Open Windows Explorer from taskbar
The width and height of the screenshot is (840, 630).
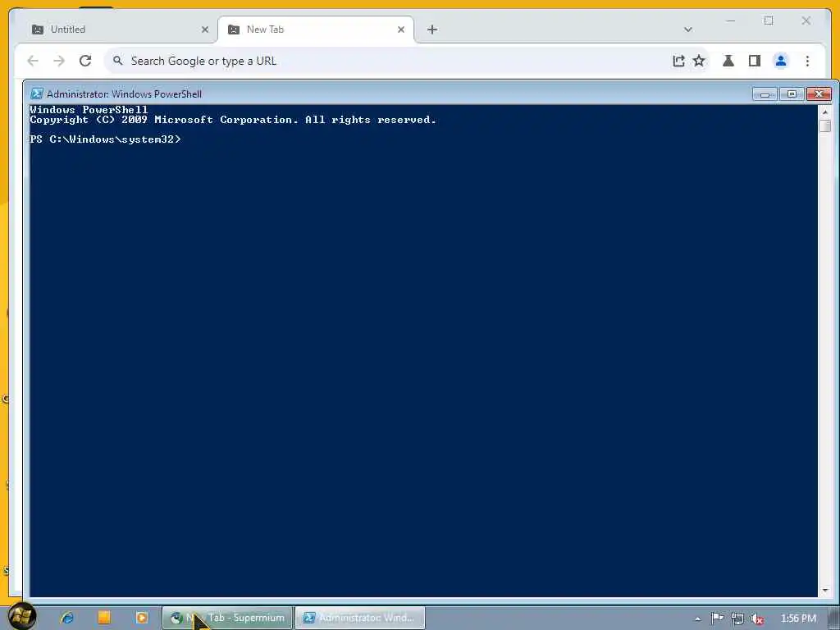pyautogui.click(x=104, y=618)
